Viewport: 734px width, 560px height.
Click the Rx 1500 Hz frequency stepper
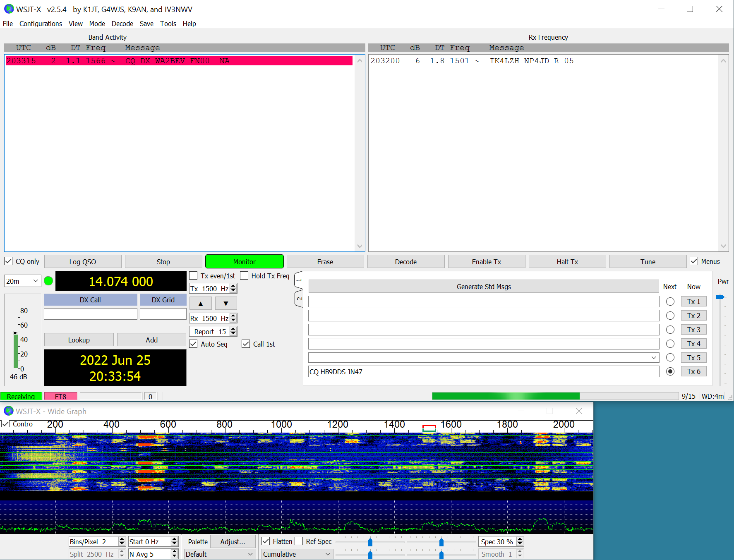pyautogui.click(x=233, y=318)
